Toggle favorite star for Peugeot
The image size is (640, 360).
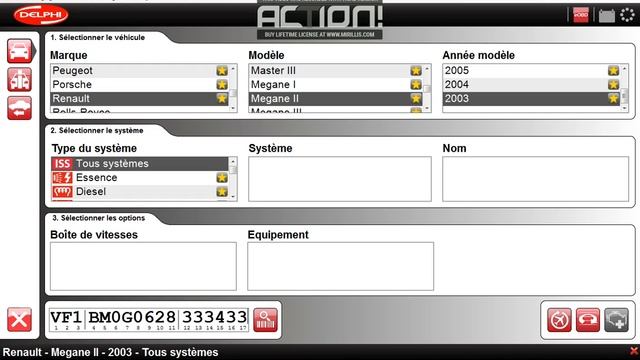[222, 71]
